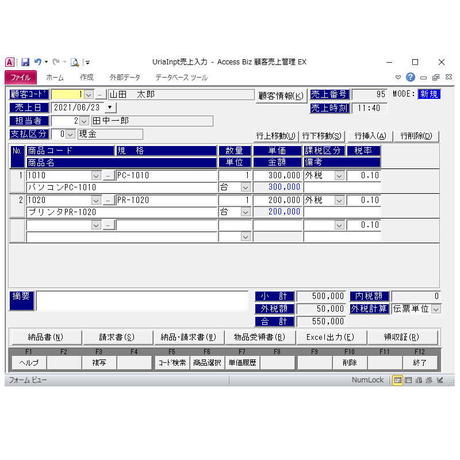
Task: Click the F7 単価履歴 function button
Action: [x=242, y=363]
